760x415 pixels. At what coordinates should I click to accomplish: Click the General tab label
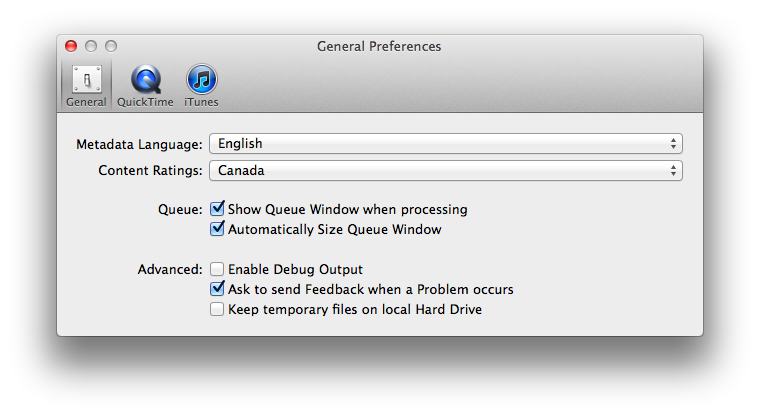point(86,102)
